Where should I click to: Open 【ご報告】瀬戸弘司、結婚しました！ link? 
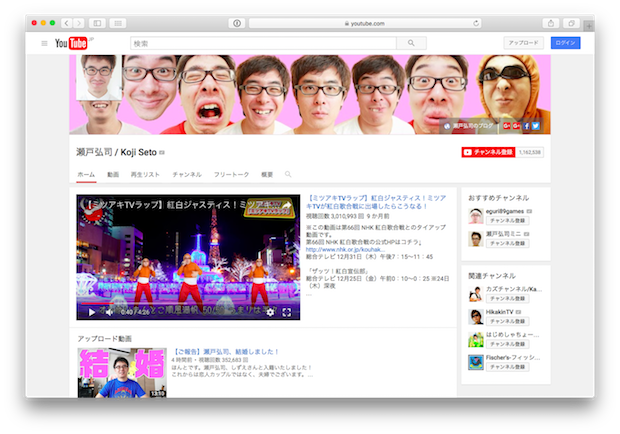(226, 352)
